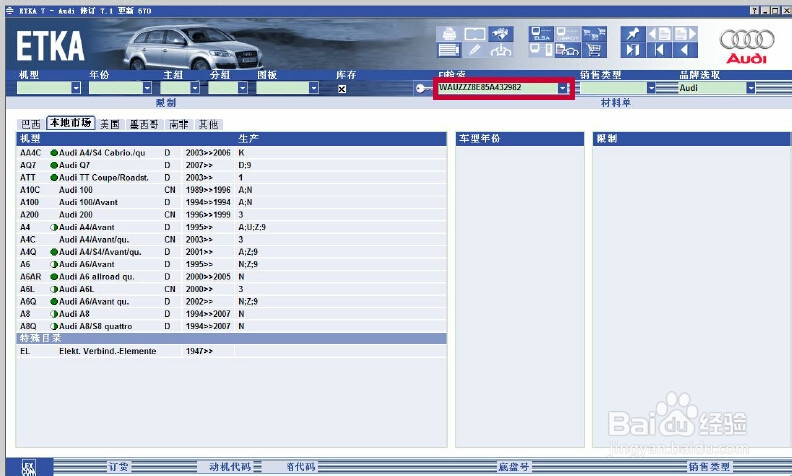Click the empty frame icon beside printer
Image resolution: width=792 pixels, height=476 pixels.
click(475, 34)
